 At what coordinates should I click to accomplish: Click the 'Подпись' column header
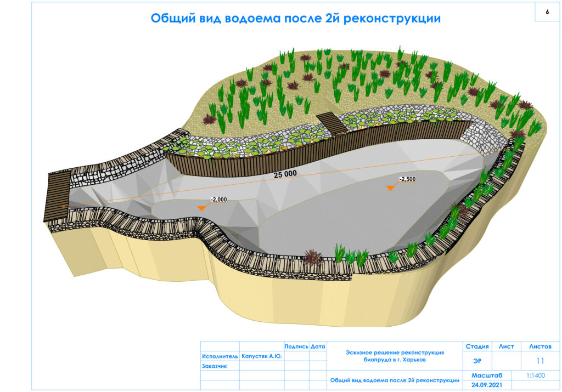point(296,346)
